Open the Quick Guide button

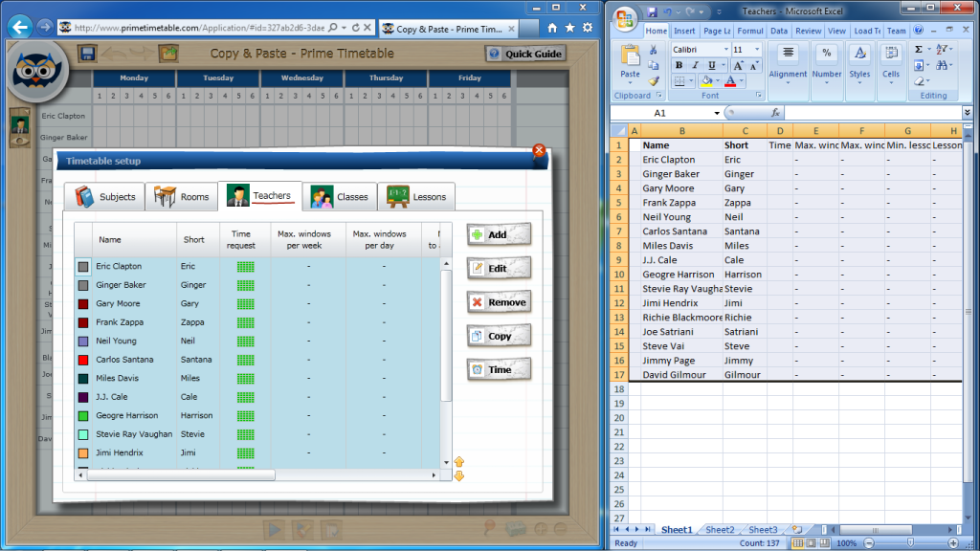click(x=525, y=54)
